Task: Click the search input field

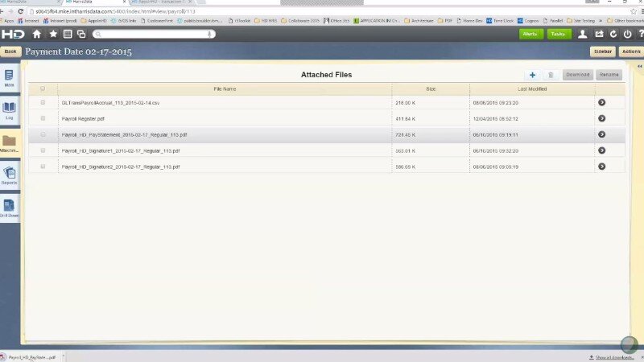Action: point(153,34)
